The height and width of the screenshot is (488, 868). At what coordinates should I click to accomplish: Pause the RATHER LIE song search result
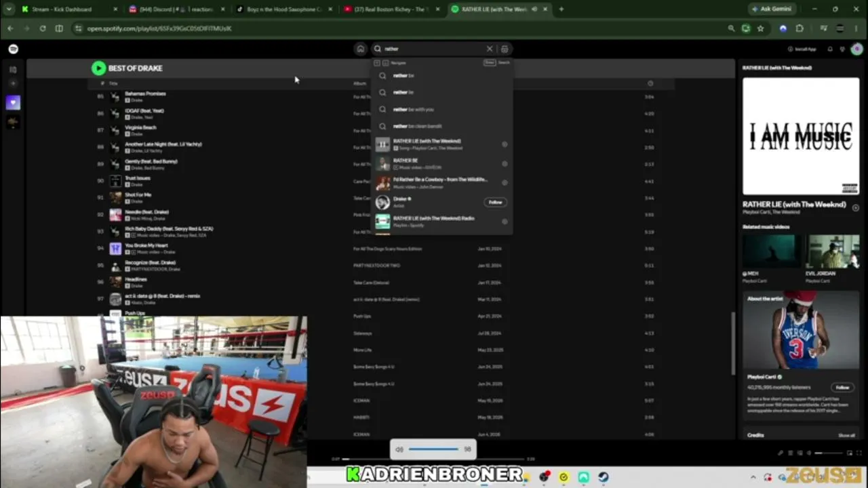coord(382,144)
